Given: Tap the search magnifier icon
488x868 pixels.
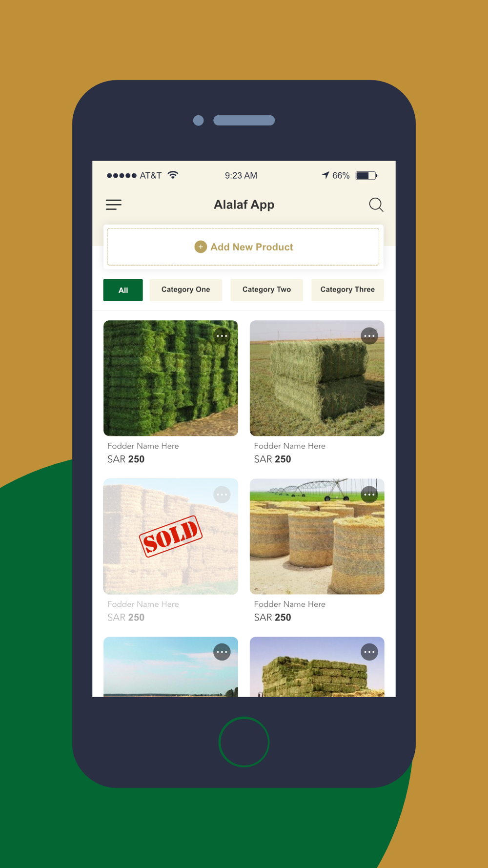Looking at the screenshot, I should pos(376,205).
